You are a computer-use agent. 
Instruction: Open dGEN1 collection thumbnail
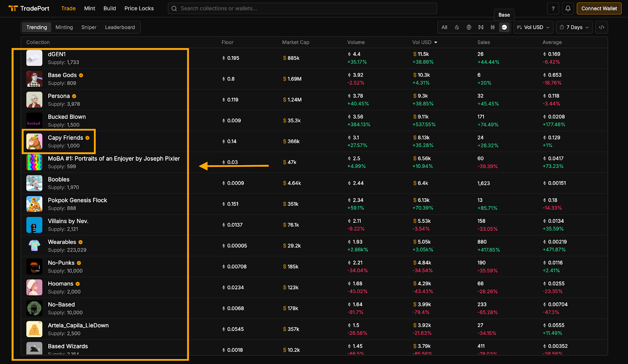pyautogui.click(x=34, y=58)
